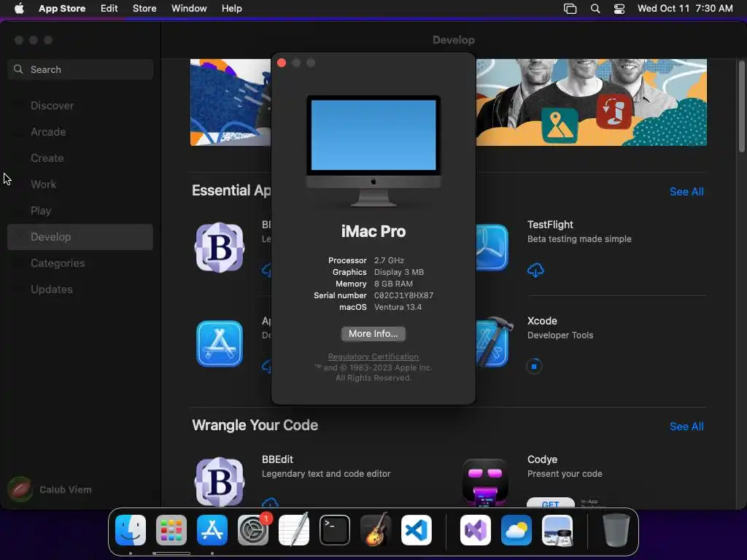747x560 pixels.
Task: Open the Edit menu
Action: [109, 8]
